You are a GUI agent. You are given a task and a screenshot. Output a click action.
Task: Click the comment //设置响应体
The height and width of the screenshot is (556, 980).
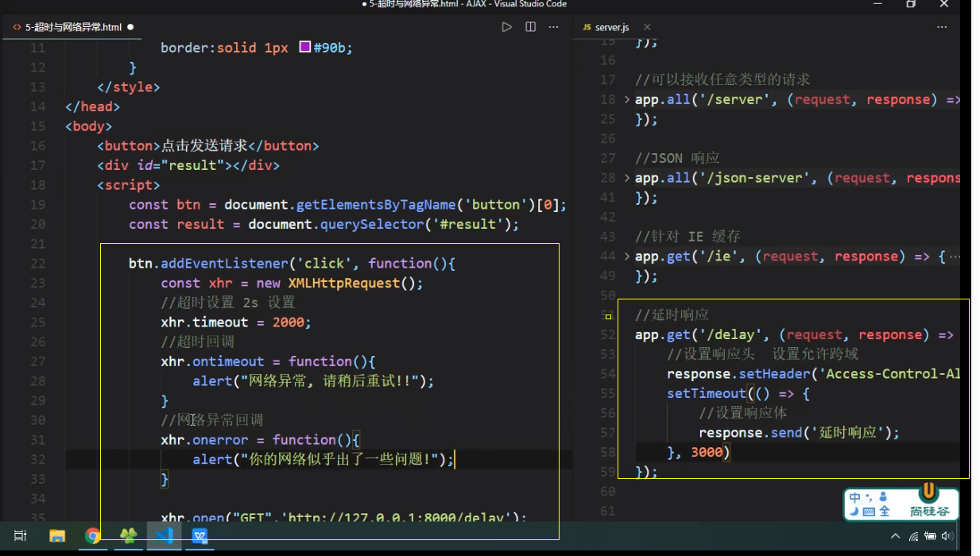743,413
